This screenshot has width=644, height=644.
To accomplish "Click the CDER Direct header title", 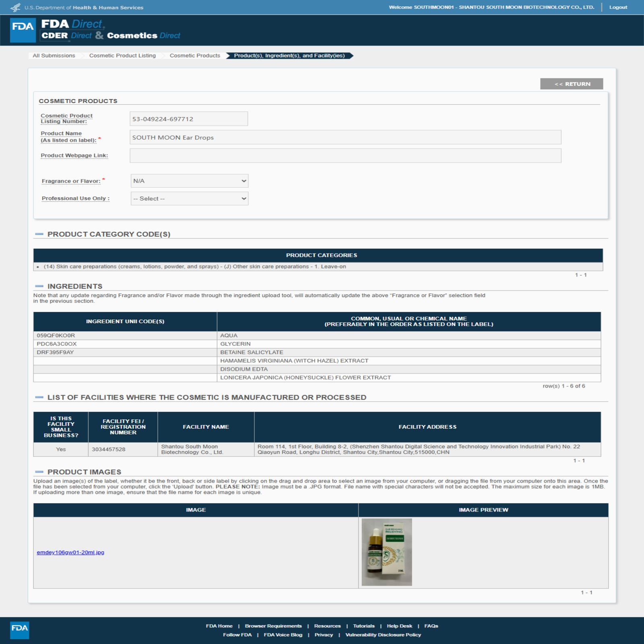I will point(66,35).
